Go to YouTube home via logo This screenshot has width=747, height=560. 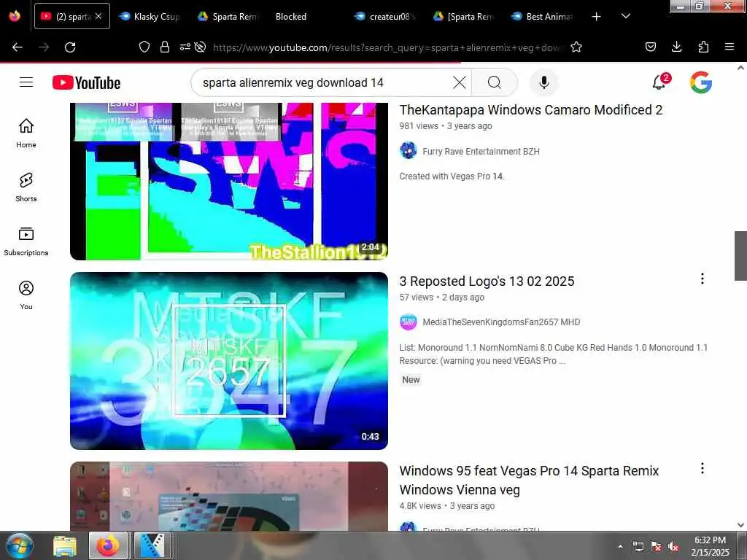86,83
